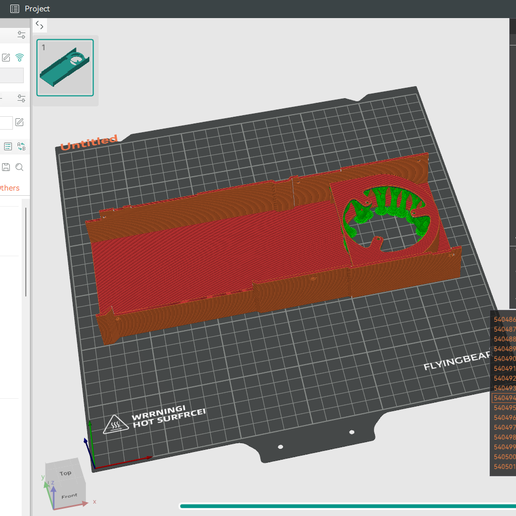
Task: Click the Top face of view cube
Action: (x=65, y=473)
